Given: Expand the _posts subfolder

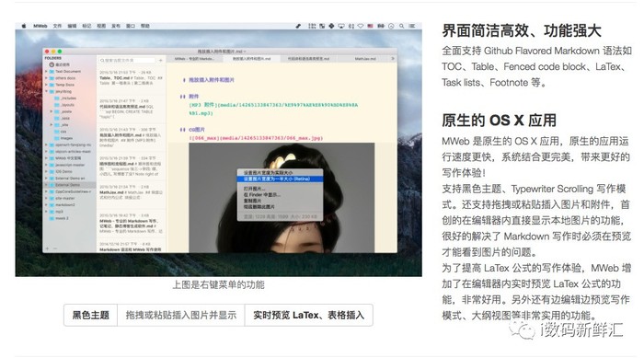Looking at the screenshot, I should [x=52, y=111].
